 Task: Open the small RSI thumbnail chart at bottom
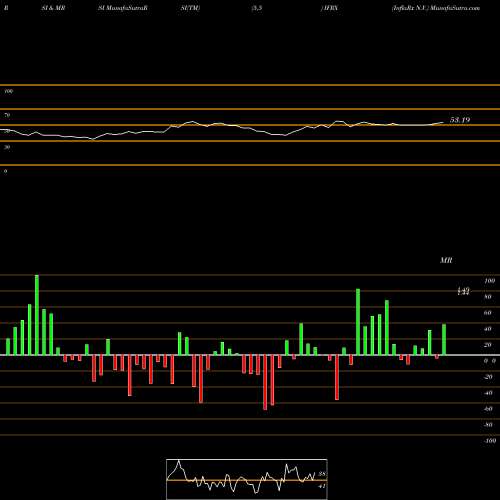click(x=247, y=479)
